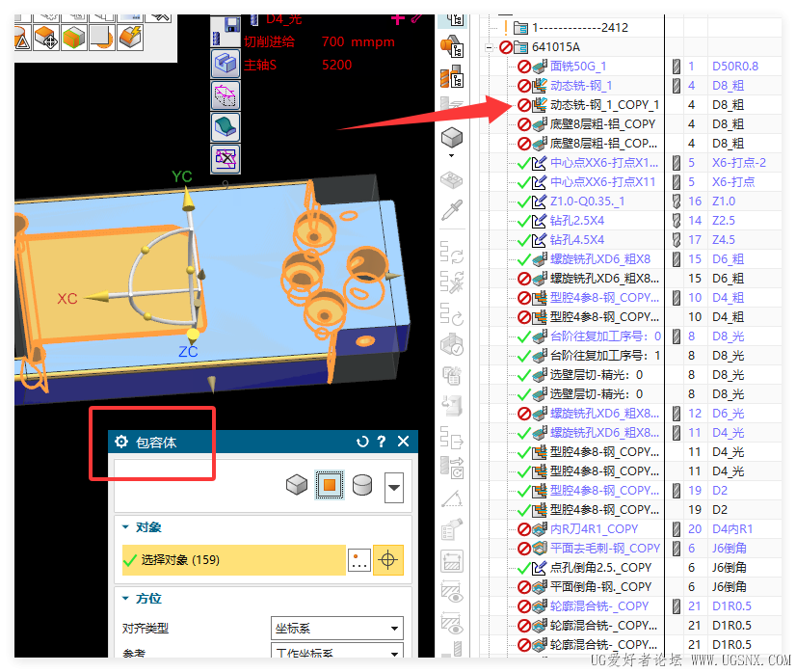Click tool name D50R0.8

735,66
